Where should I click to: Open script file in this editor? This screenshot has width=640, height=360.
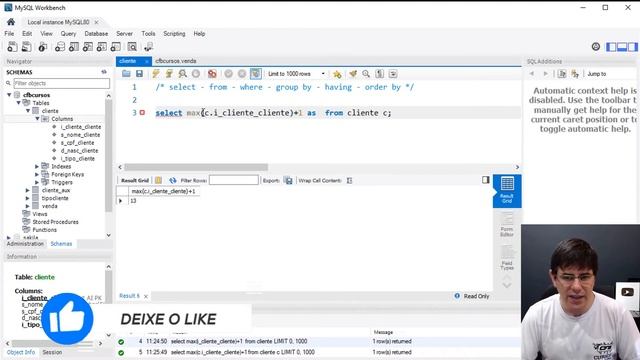pos(126,74)
